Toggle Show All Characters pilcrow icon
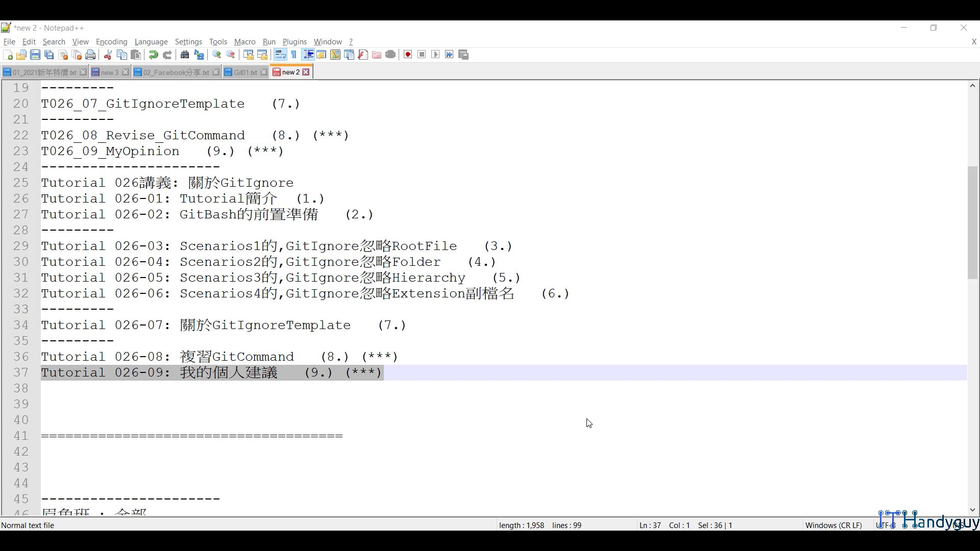This screenshot has width=980, height=551. point(294,55)
